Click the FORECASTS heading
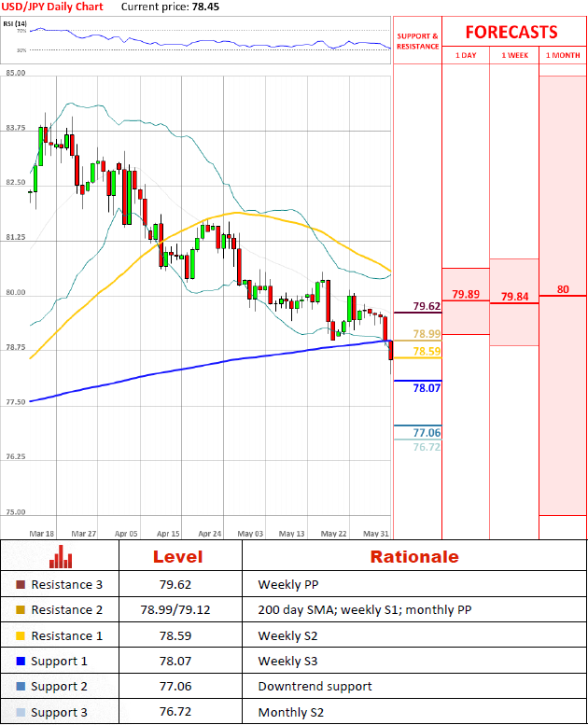This screenshot has height=725, width=588. pyautogui.click(x=511, y=33)
